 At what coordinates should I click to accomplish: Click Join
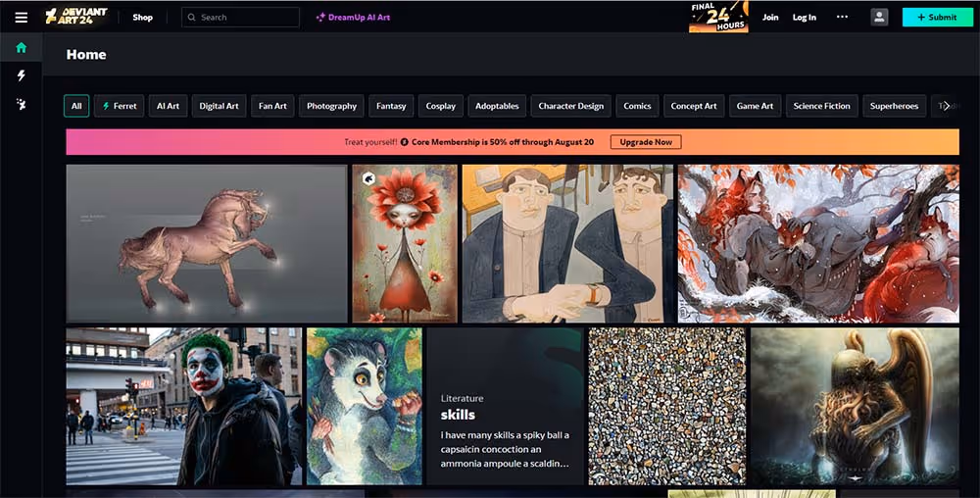pyautogui.click(x=770, y=18)
